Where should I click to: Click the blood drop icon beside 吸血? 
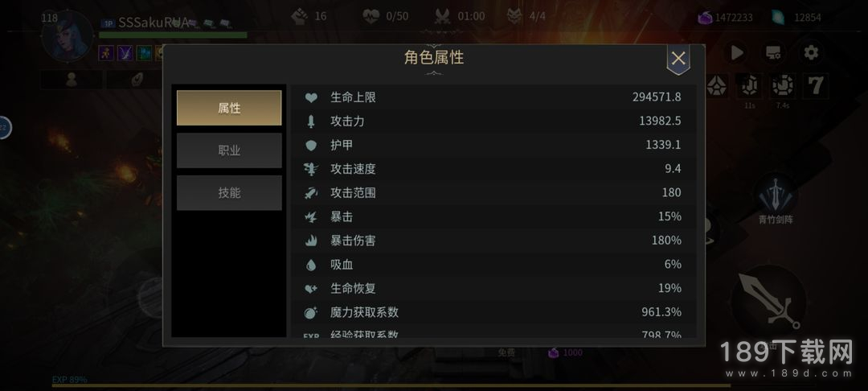click(x=311, y=264)
